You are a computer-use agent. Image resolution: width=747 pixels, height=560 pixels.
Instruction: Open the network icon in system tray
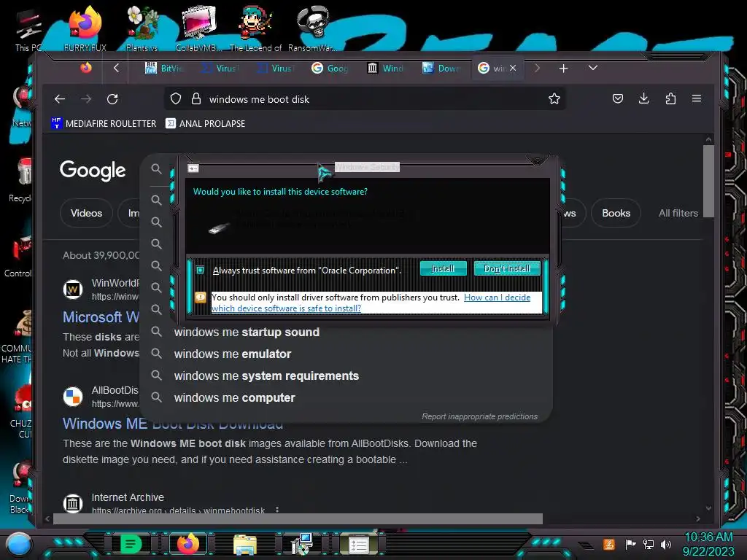pyautogui.click(x=648, y=544)
